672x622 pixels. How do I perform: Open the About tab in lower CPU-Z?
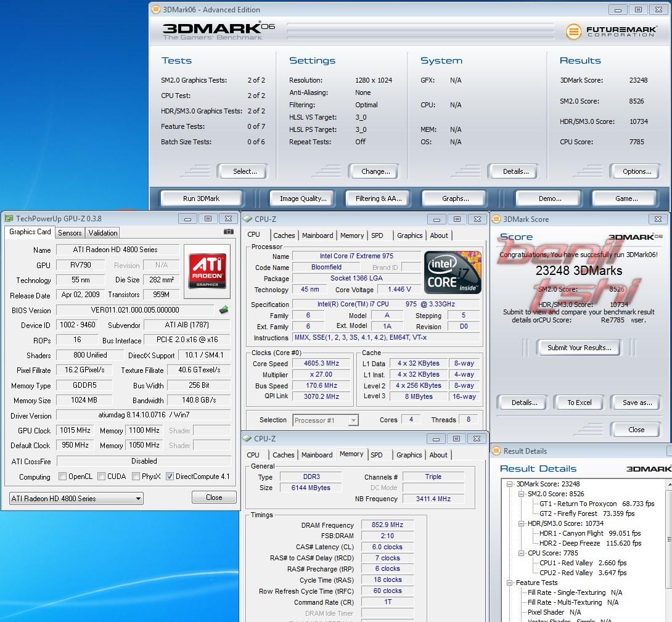tap(438, 455)
